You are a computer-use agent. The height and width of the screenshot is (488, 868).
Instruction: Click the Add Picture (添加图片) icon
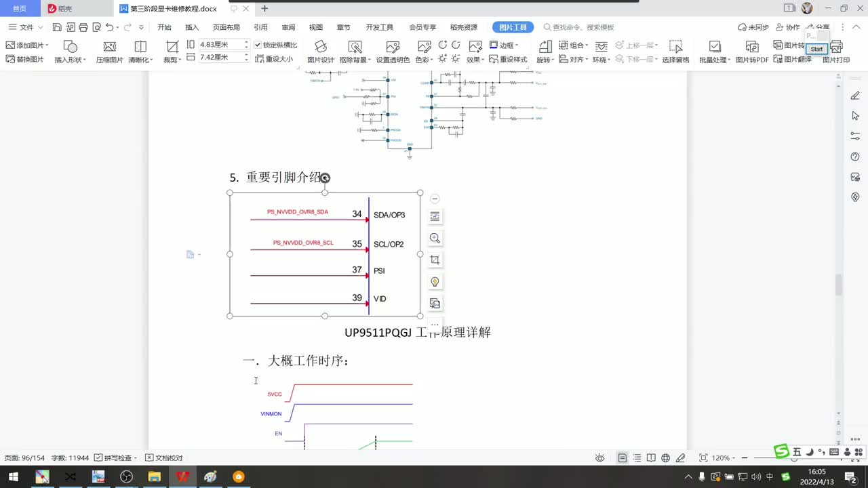point(10,45)
